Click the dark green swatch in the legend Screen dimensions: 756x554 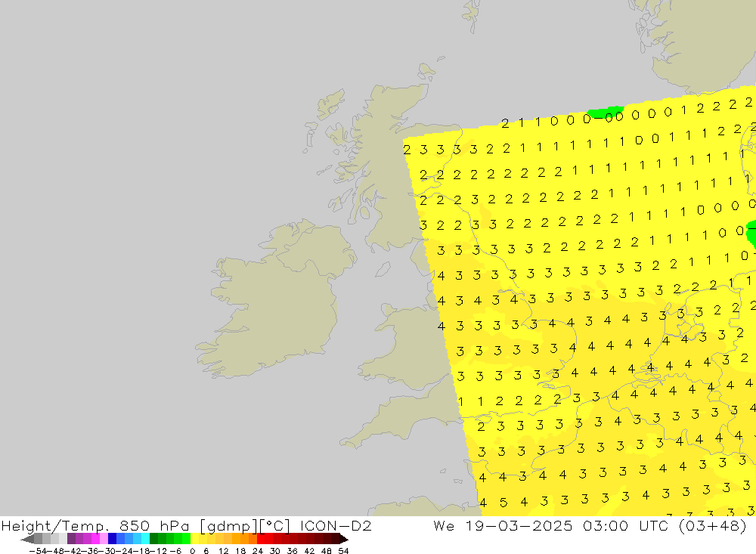pyautogui.click(x=153, y=539)
